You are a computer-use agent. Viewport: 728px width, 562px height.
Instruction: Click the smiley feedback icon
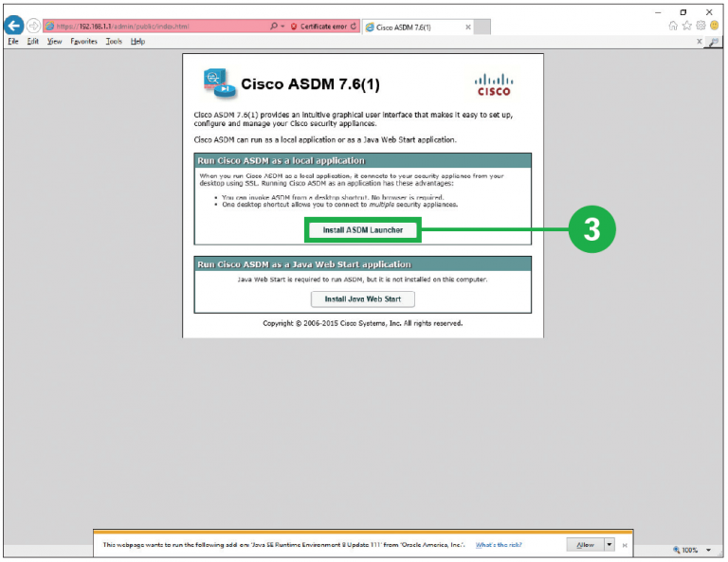[715, 26]
